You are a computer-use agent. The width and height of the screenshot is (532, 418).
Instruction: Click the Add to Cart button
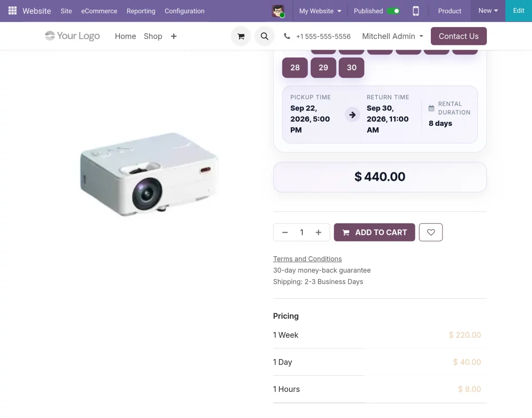[x=375, y=232]
